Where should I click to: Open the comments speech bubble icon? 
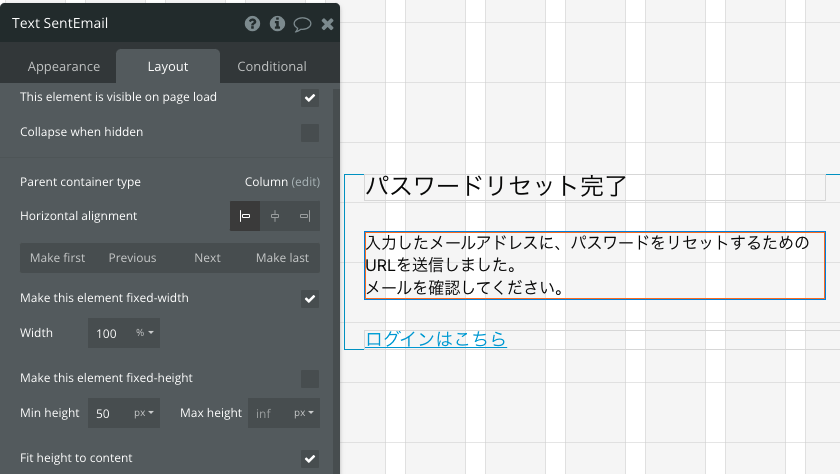coord(302,24)
